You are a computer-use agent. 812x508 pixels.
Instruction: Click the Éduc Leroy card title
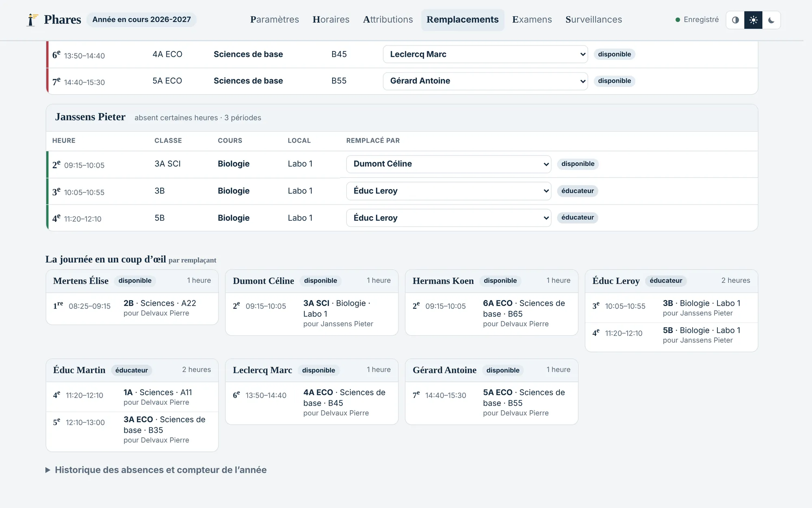(x=616, y=281)
